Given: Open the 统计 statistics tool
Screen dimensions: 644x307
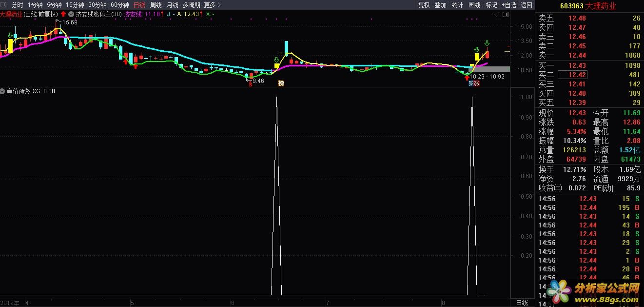Looking at the screenshot, I should (457, 5).
